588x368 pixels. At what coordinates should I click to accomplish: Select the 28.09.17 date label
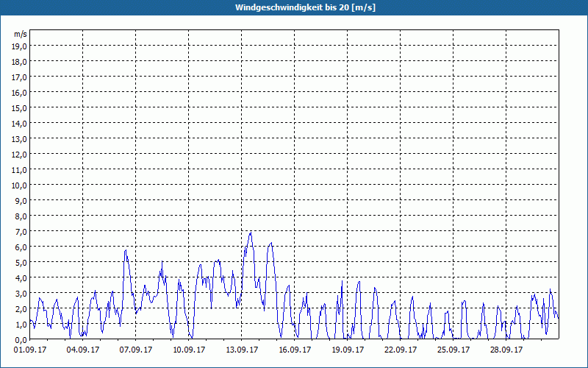506,350
